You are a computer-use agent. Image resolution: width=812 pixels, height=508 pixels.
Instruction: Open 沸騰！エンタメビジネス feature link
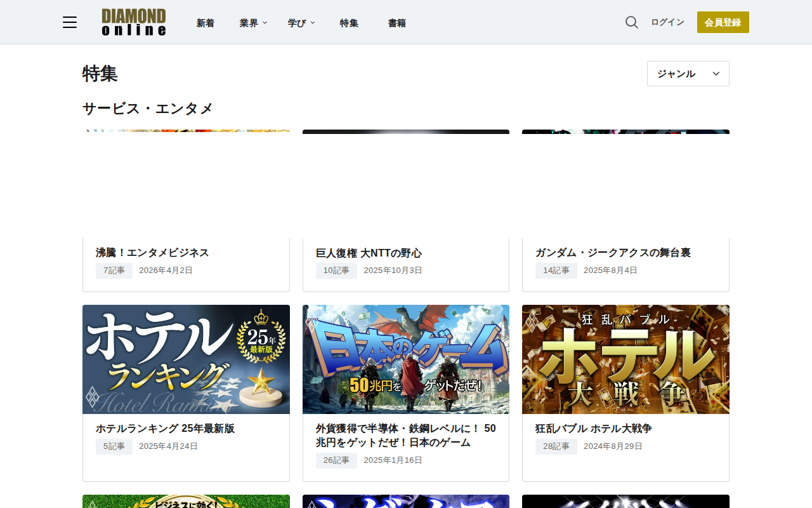point(152,253)
